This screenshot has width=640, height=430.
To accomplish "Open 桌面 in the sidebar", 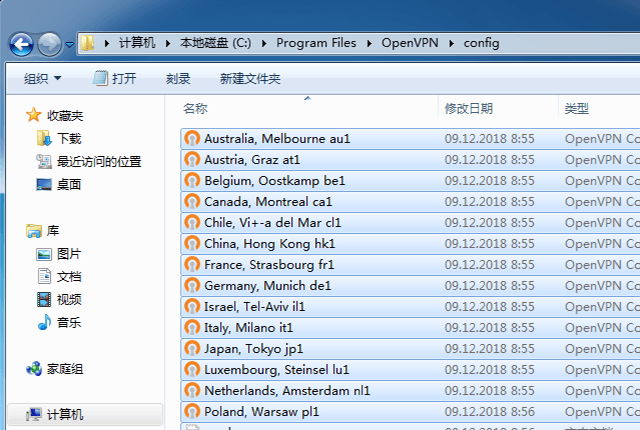I will [x=69, y=184].
